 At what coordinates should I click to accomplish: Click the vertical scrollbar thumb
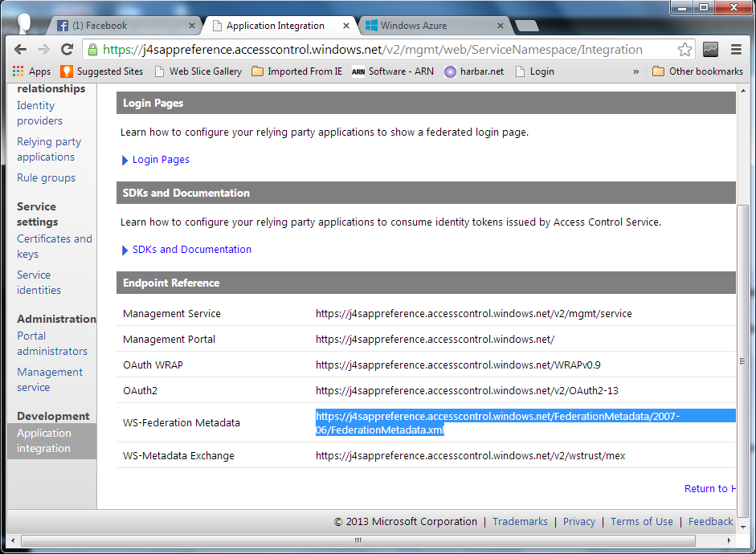743,361
